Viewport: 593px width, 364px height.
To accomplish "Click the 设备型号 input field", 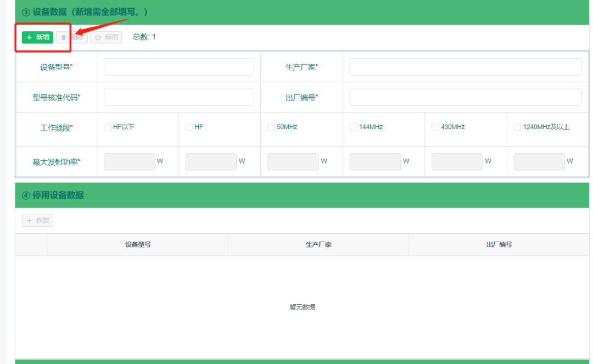I will pyautogui.click(x=178, y=67).
